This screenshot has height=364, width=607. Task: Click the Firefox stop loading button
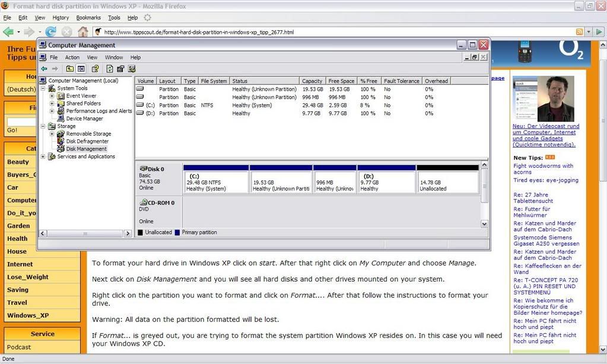point(66,32)
